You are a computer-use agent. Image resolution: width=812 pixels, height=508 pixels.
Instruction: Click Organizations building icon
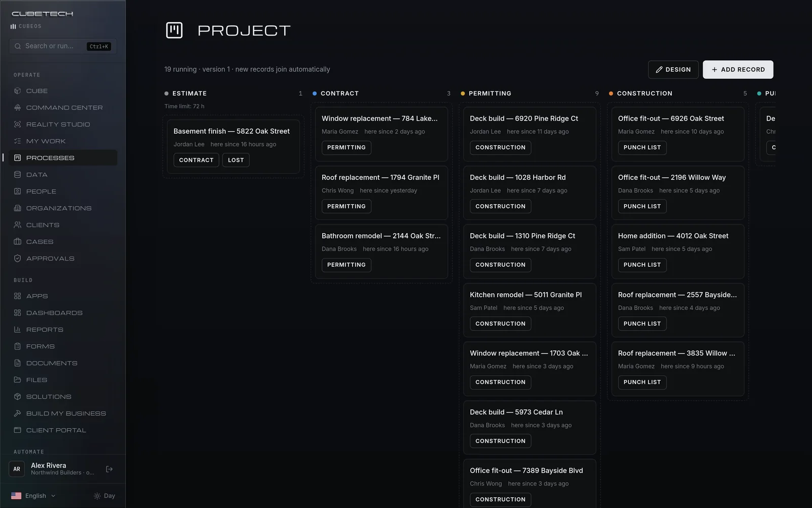17,208
